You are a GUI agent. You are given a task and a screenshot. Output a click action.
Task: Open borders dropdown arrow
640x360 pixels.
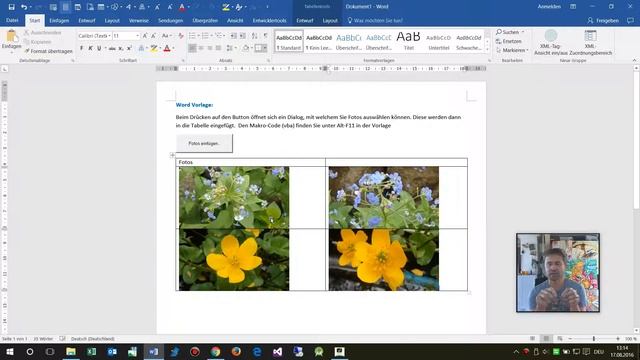[x=265, y=48]
